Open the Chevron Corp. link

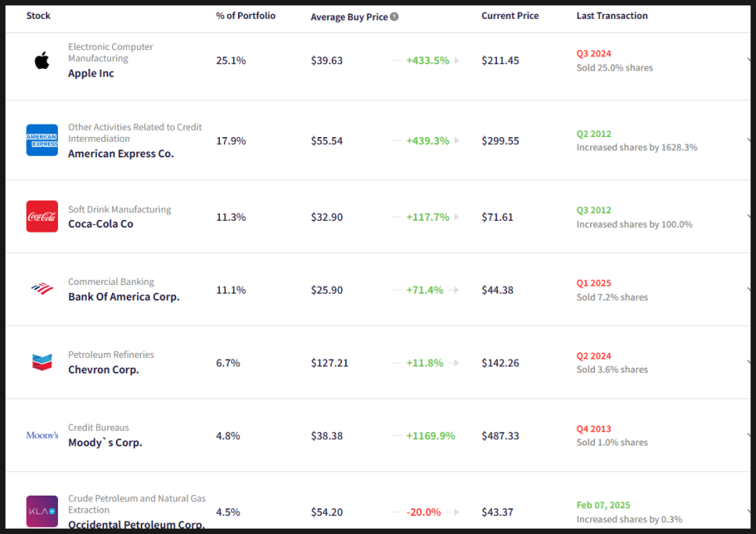coord(103,370)
